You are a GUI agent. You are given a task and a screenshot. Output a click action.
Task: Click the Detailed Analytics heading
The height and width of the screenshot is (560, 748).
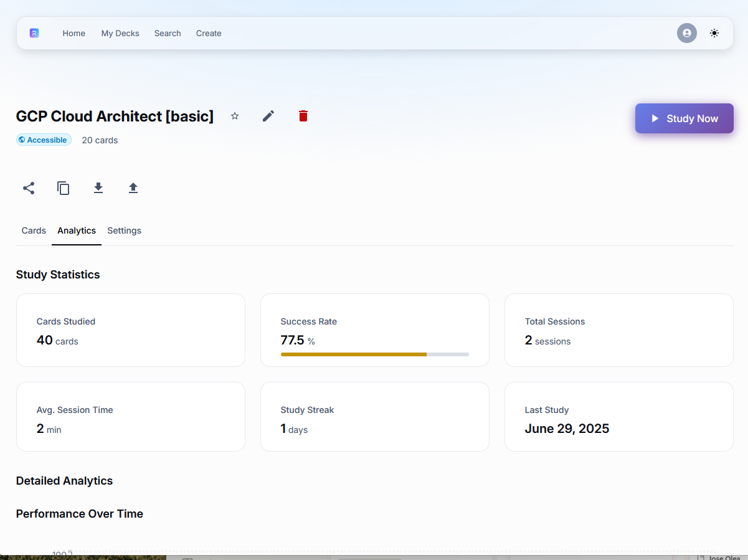(x=65, y=481)
